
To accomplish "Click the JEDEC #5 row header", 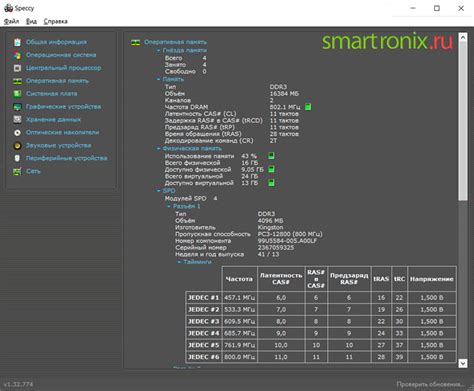I will tap(204, 345).
